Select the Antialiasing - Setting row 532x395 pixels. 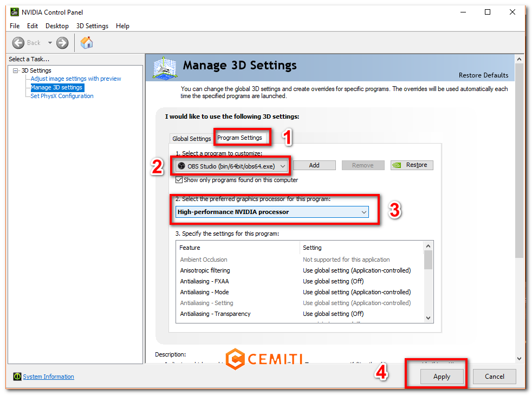point(300,303)
